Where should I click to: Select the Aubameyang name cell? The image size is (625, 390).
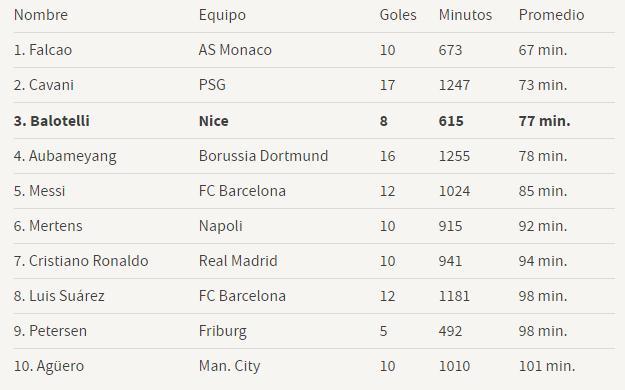click(65, 157)
